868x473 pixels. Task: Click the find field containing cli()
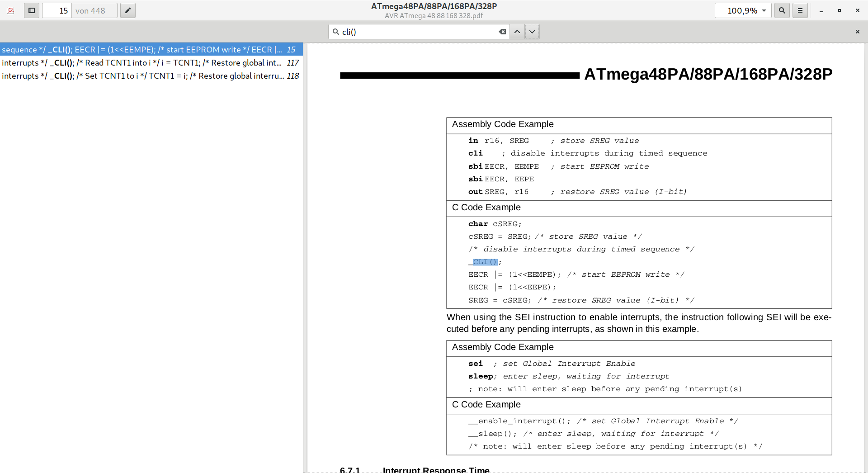pyautogui.click(x=419, y=32)
